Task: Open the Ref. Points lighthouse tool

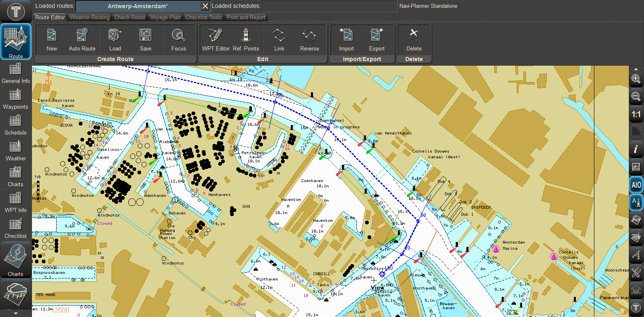Action: (x=246, y=39)
